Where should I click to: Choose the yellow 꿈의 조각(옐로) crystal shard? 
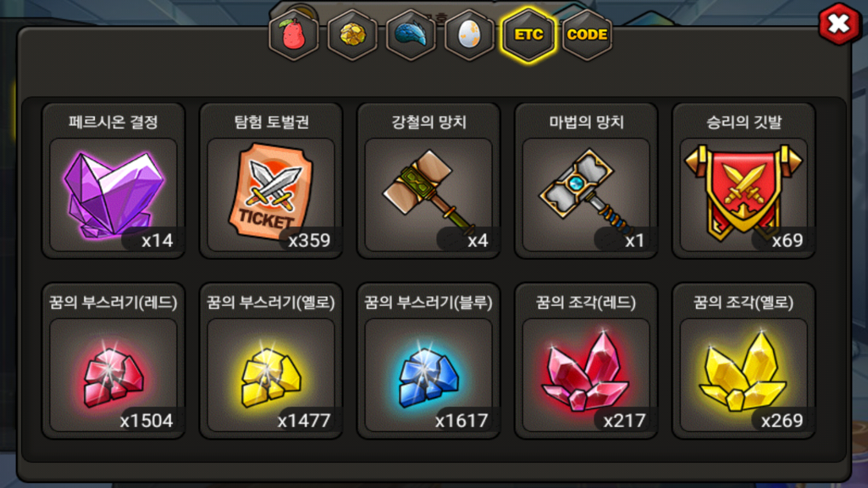(744, 375)
